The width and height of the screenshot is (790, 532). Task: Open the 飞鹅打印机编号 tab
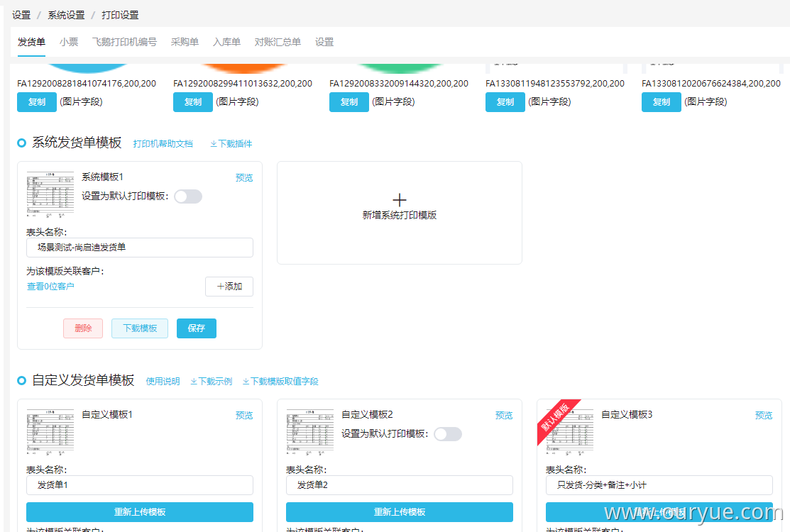pyautogui.click(x=124, y=42)
